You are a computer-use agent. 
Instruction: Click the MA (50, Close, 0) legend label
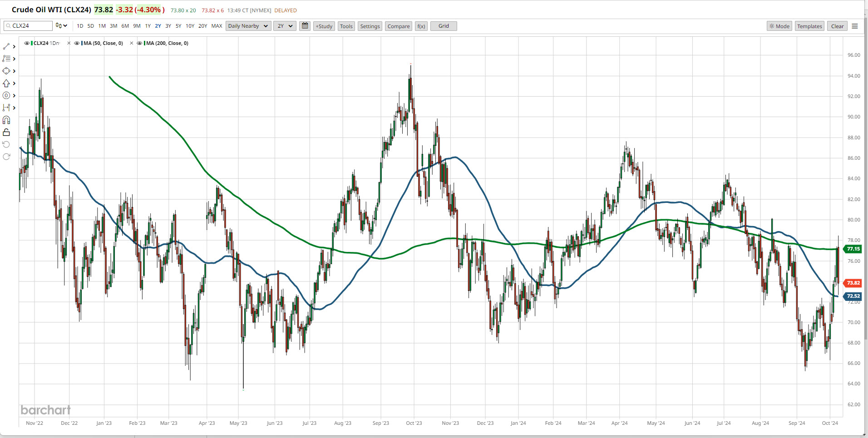pos(104,43)
